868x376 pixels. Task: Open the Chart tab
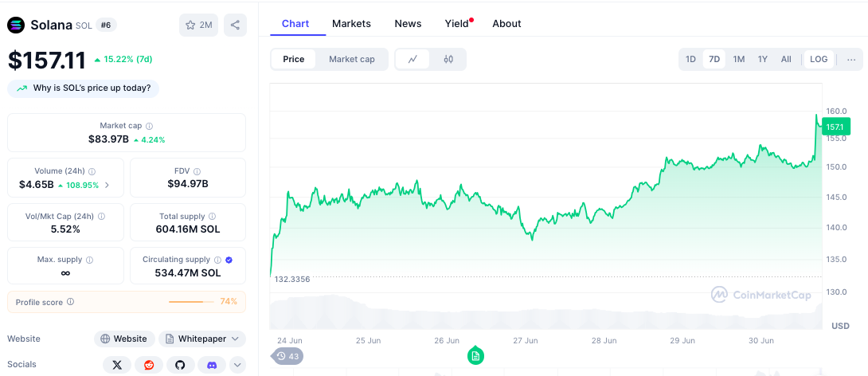coord(295,24)
